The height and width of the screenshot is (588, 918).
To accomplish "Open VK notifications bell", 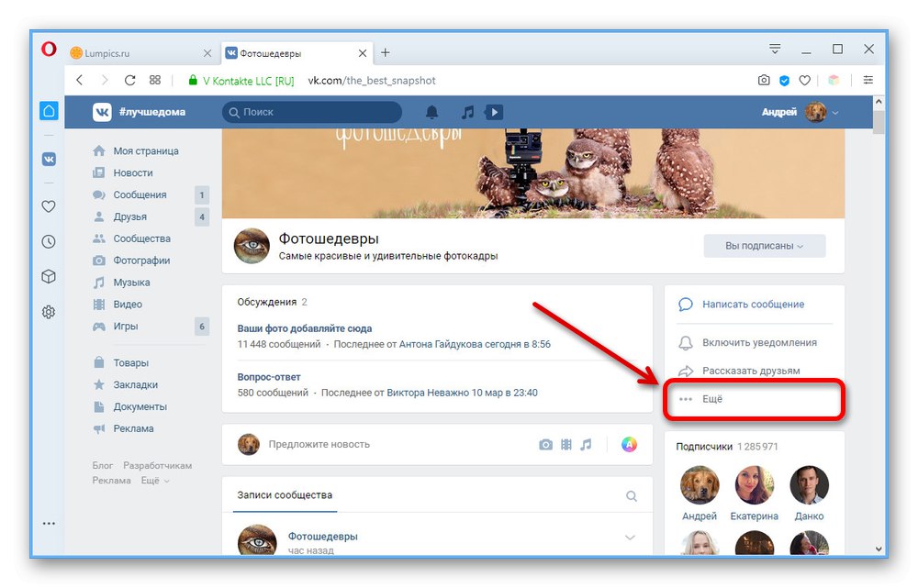I will pyautogui.click(x=432, y=112).
